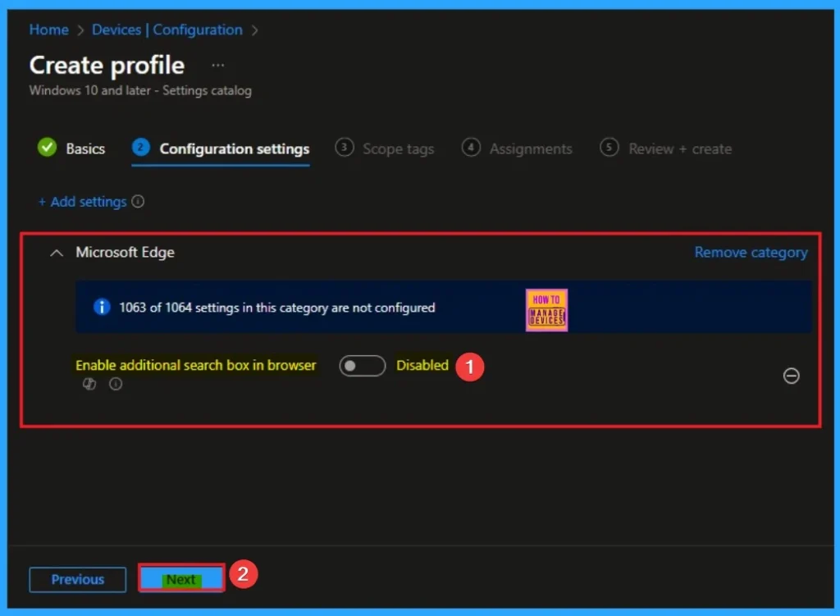
Task: Open the Assignments step
Action: click(517, 148)
